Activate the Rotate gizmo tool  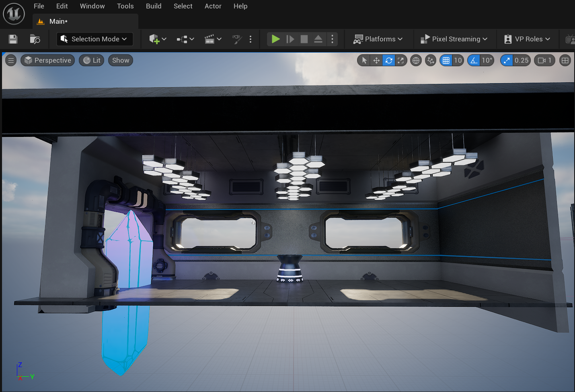(389, 60)
